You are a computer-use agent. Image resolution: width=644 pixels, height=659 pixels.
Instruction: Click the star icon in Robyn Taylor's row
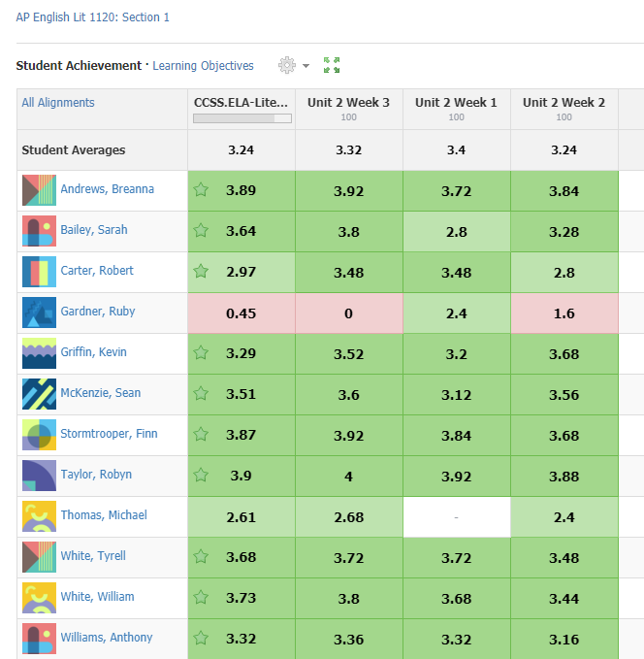(202, 475)
